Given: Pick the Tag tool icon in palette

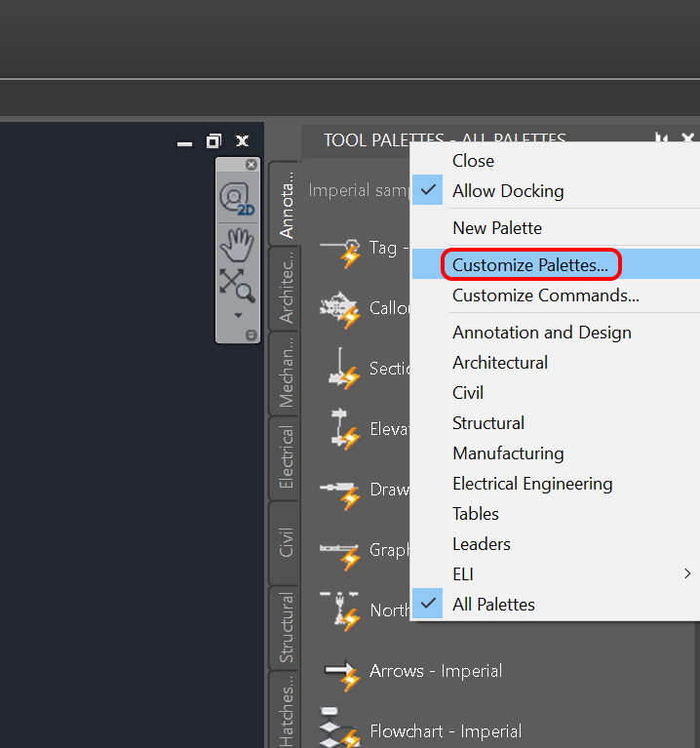Looking at the screenshot, I should (341, 251).
